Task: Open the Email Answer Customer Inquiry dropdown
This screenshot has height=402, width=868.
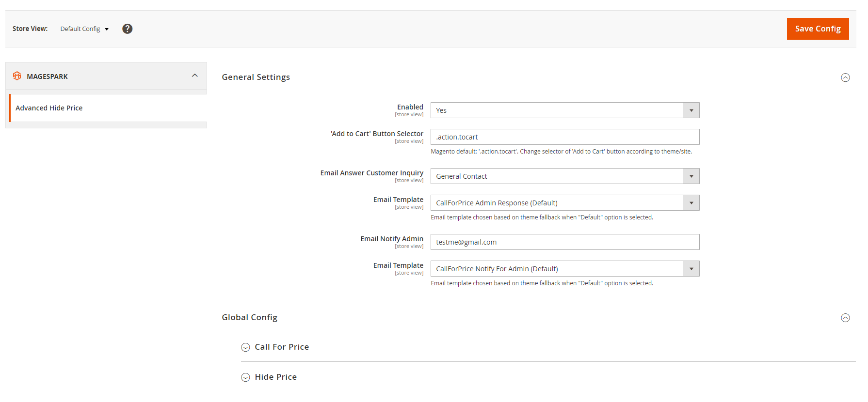Action: point(565,176)
